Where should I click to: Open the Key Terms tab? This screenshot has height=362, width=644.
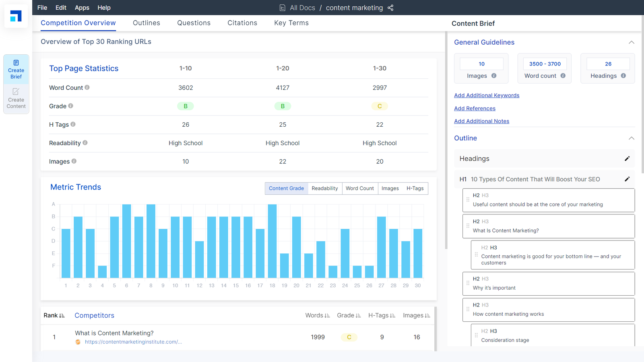point(291,23)
